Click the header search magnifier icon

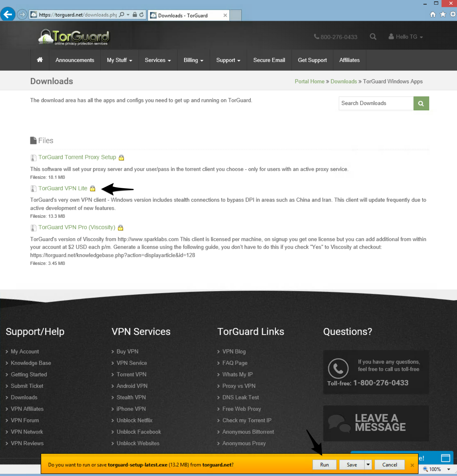pyautogui.click(x=373, y=37)
